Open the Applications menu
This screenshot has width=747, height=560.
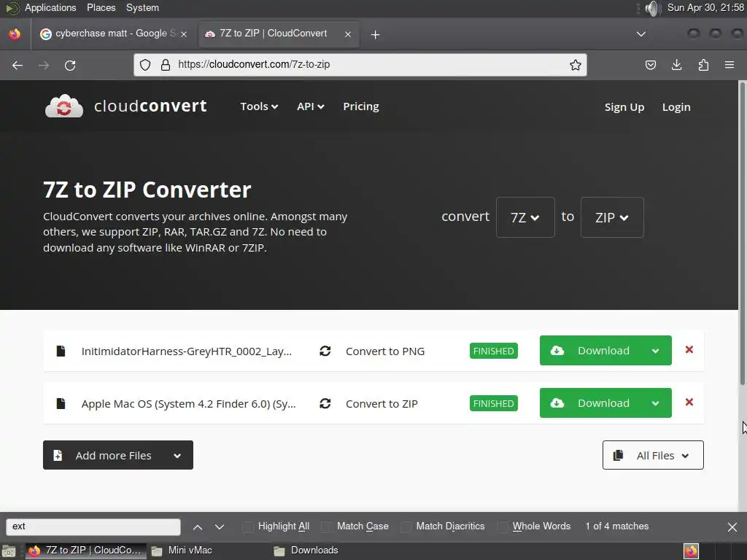(x=50, y=8)
